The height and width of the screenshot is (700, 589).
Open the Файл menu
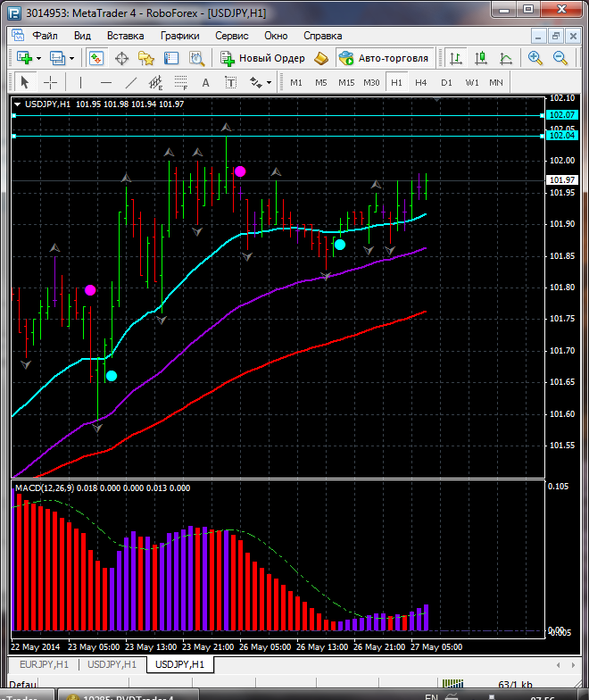[45, 36]
